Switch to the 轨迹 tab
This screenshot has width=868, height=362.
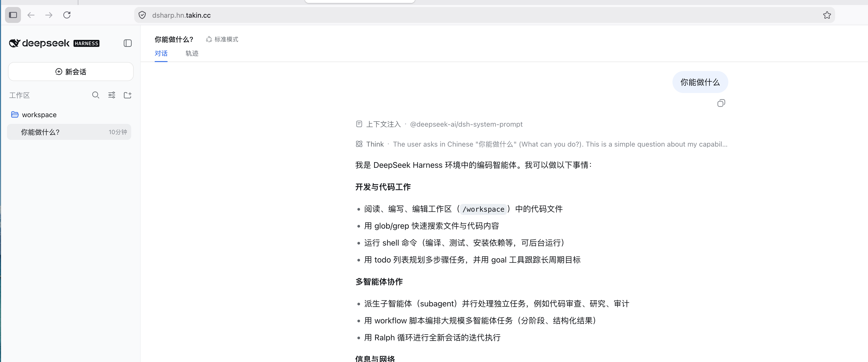[192, 54]
